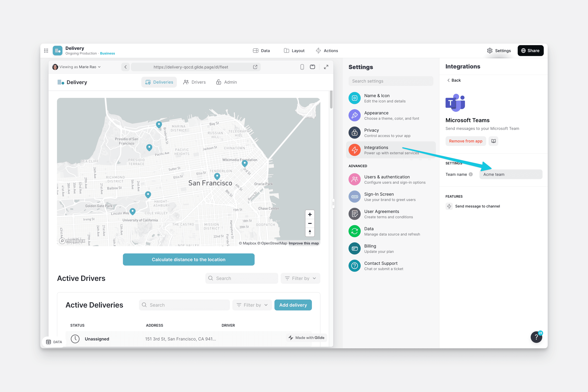
Task: Open the Active Deliveries Filter by dropdown
Action: pyautogui.click(x=252, y=305)
